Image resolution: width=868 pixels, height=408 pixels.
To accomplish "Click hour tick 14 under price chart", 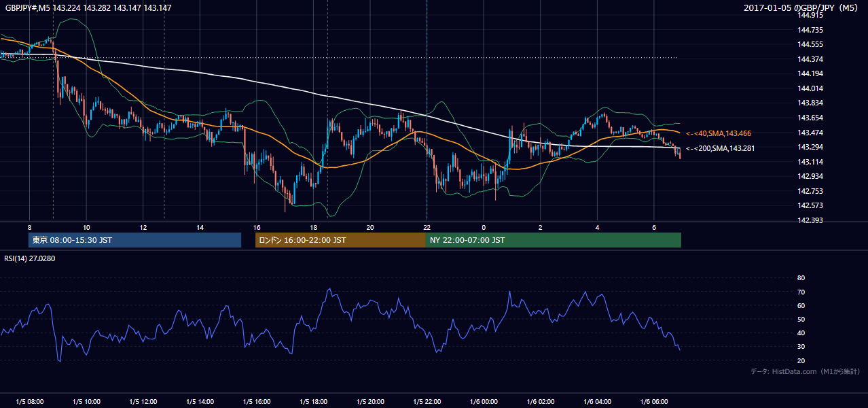I will tap(200, 227).
